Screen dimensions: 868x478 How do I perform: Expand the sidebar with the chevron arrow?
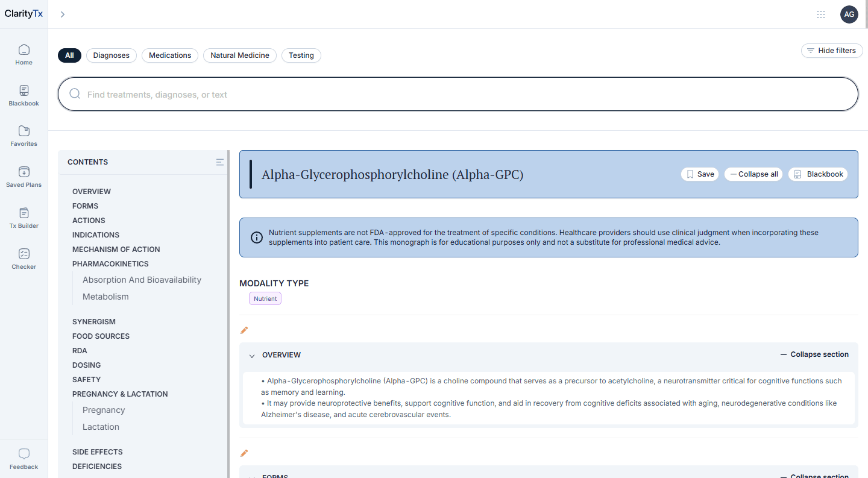(62, 14)
